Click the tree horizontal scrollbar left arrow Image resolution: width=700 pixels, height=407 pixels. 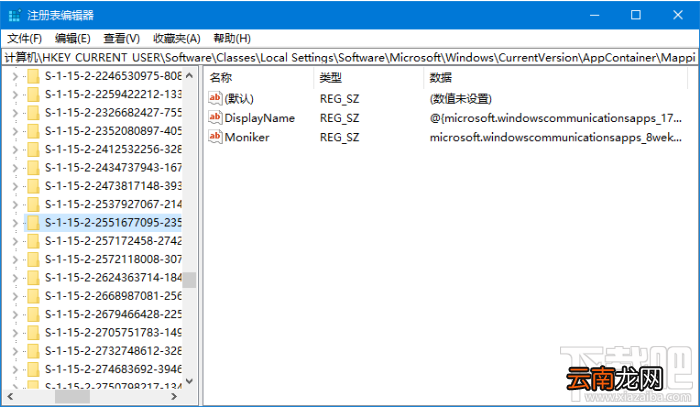[x=10, y=396]
